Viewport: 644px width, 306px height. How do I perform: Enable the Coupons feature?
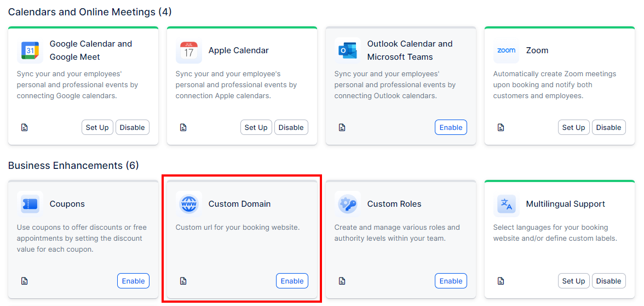click(x=133, y=281)
